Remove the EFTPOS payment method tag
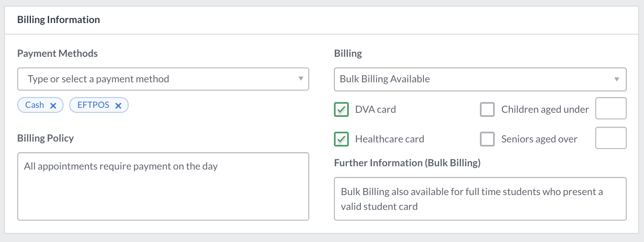644x242 pixels. 118,105
